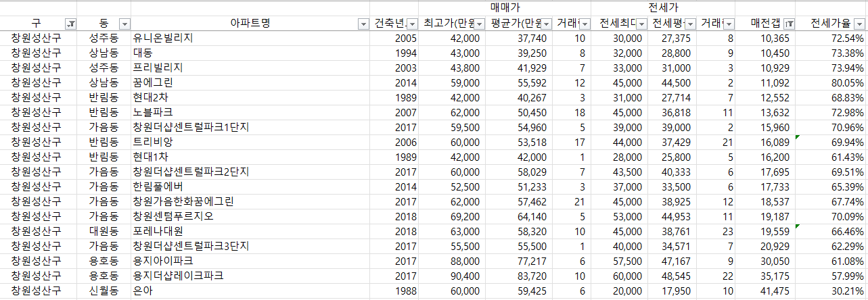
Task: Select the cell 창원더샵센트럴파크2단지
Action: coord(250,171)
